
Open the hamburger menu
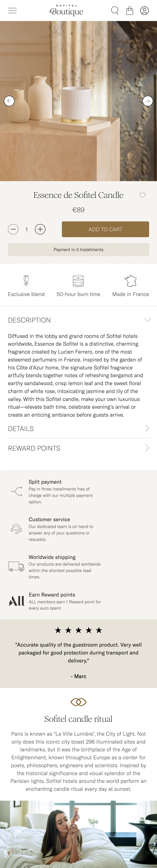tap(12, 11)
